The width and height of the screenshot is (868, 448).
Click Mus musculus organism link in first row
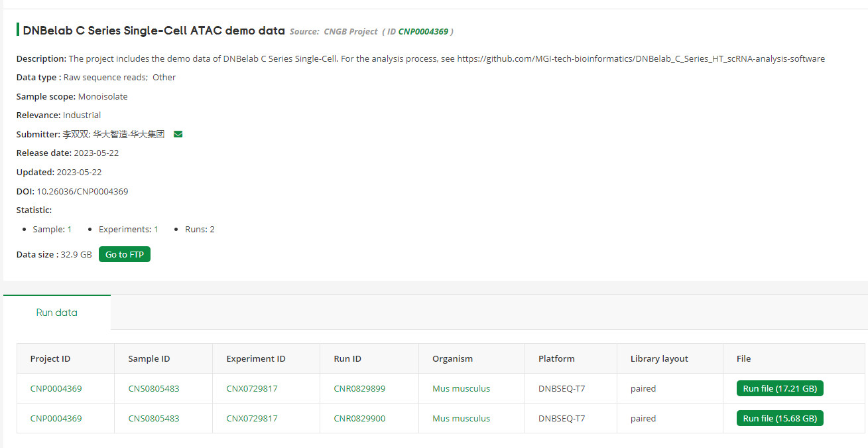click(461, 388)
